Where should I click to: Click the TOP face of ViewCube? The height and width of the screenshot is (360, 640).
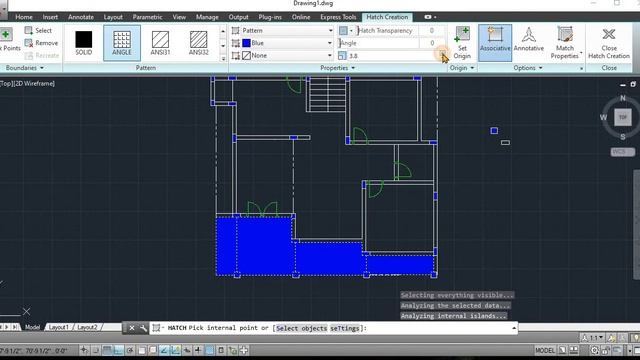[x=622, y=117]
